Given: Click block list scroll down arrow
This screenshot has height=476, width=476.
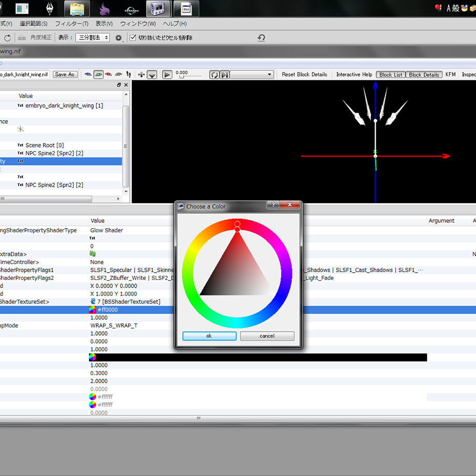Looking at the screenshot, I should click(x=126, y=191).
